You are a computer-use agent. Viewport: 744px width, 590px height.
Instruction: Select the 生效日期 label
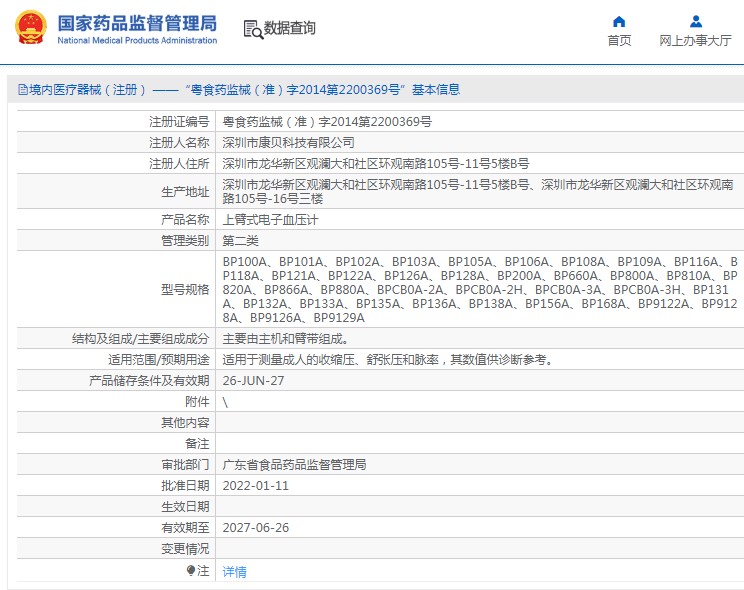tap(185, 506)
